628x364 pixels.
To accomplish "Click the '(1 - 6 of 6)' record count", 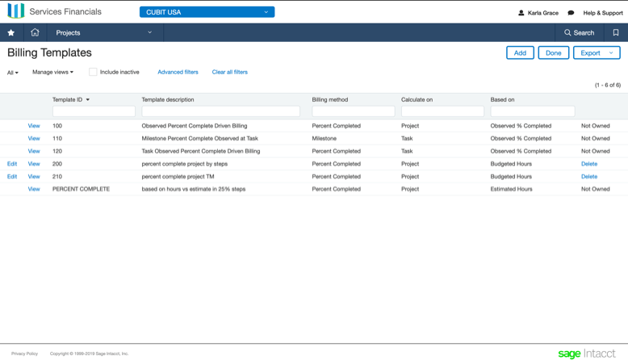I will 608,85.
